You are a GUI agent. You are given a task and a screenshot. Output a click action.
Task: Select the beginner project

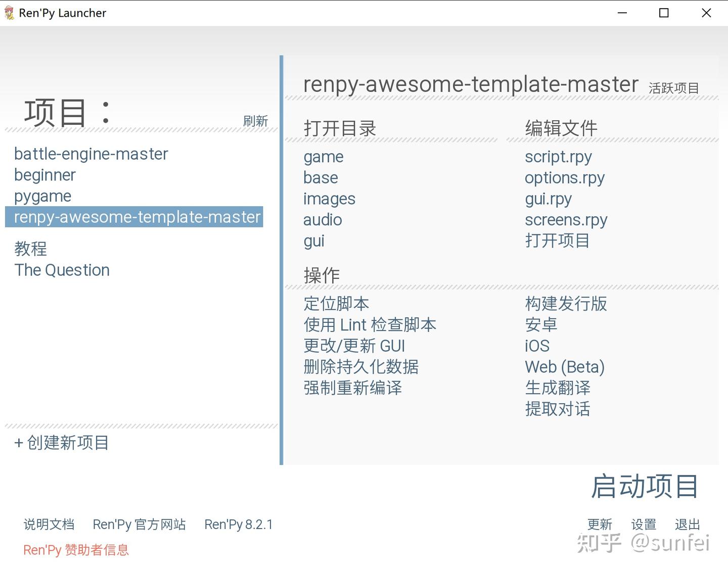pyautogui.click(x=45, y=175)
